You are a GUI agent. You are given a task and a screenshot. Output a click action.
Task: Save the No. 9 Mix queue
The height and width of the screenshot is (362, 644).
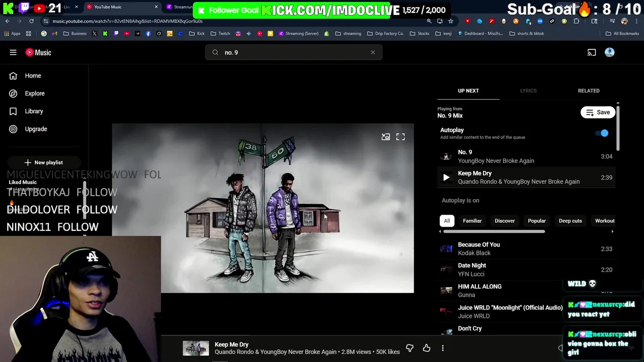pyautogui.click(x=598, y=112)
